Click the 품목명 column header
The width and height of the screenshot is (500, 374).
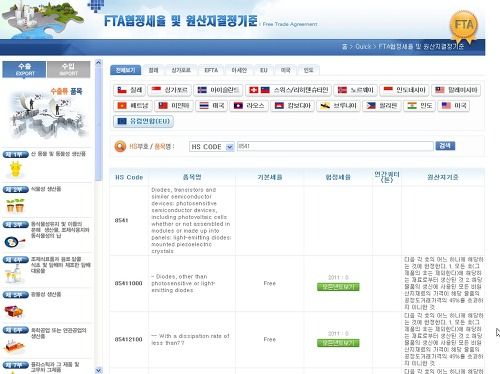point(192,177)
